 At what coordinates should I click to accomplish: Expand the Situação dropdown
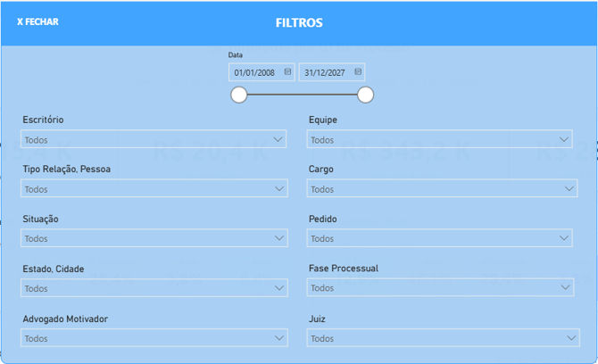click(x=154, y=238)
